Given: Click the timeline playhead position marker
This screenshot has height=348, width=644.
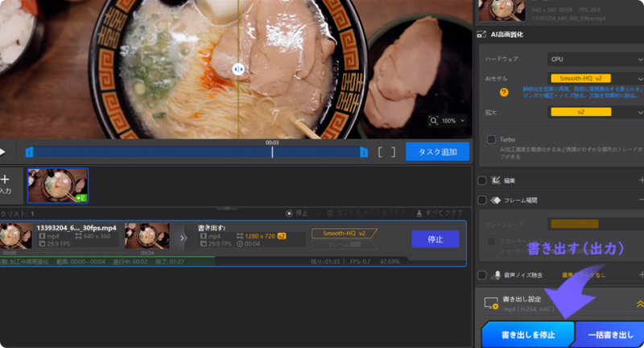Looking at the screenshot, I should [x=272, y=151].
